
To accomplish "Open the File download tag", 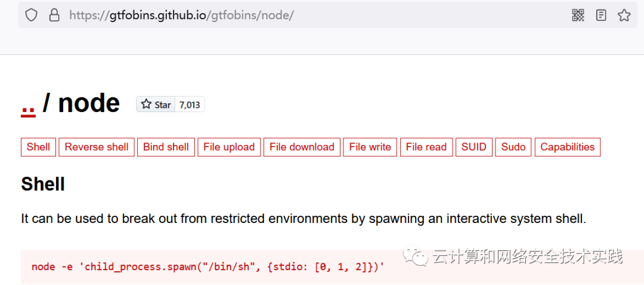I will click(302, 147).
